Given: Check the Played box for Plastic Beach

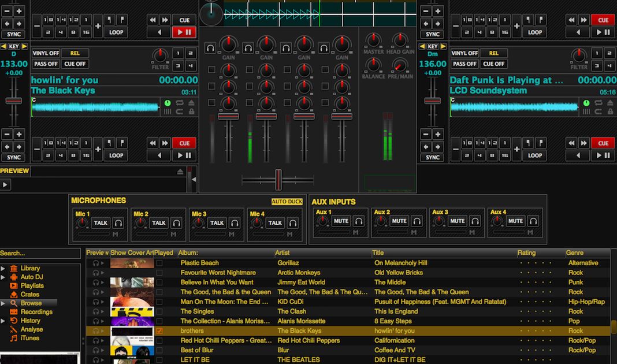Looking at the screenshot, I should [x=159, y=263].
